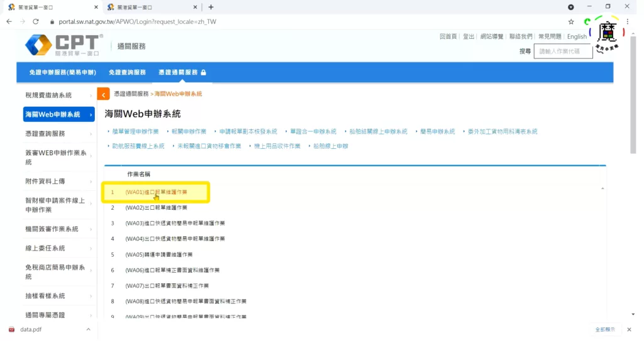Expand 機關簽審作業系統 in sidebar

58,229
